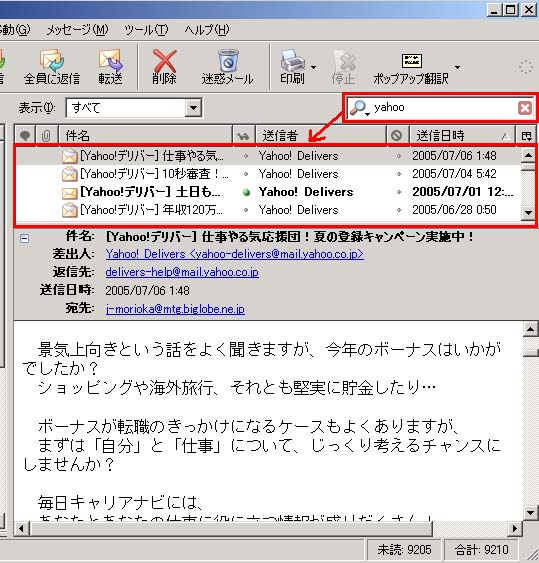Open the Print button dropdown arrow
The image size is (539, 563).
(313, 67)
